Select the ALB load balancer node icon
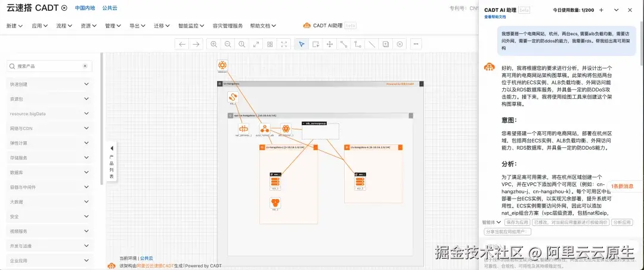644x270 pixels. point(265,128)
